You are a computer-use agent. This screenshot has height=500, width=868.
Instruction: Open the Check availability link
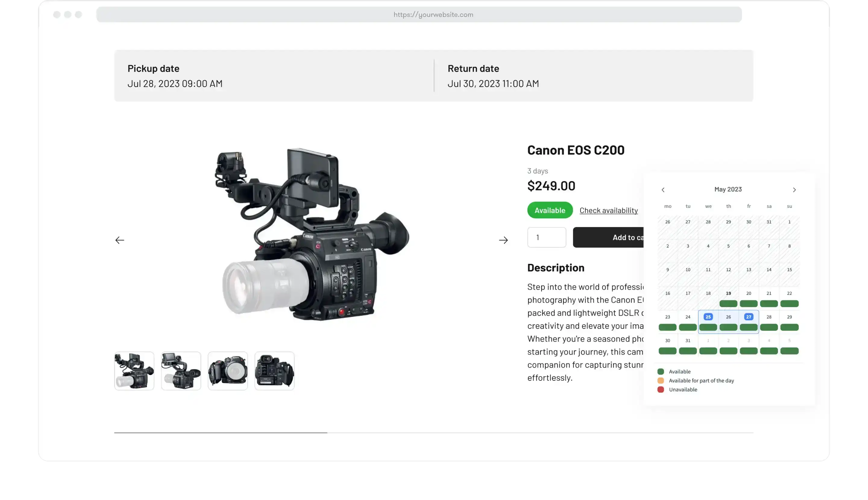coord(609,210)
